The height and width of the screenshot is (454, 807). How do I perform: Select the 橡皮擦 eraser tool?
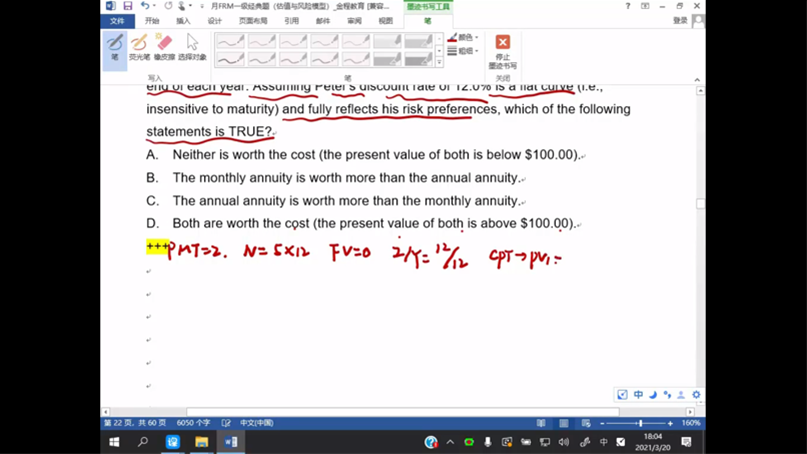(x=165, y=47)
